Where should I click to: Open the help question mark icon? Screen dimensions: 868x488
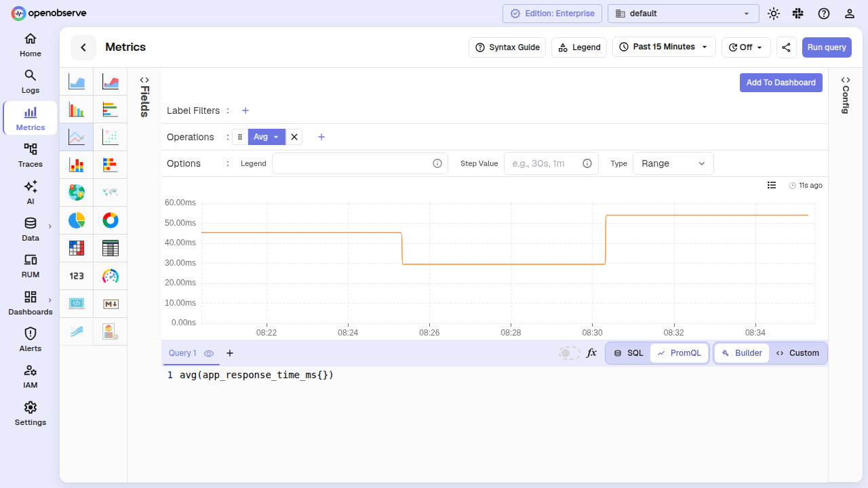click(x=824, y=14)
